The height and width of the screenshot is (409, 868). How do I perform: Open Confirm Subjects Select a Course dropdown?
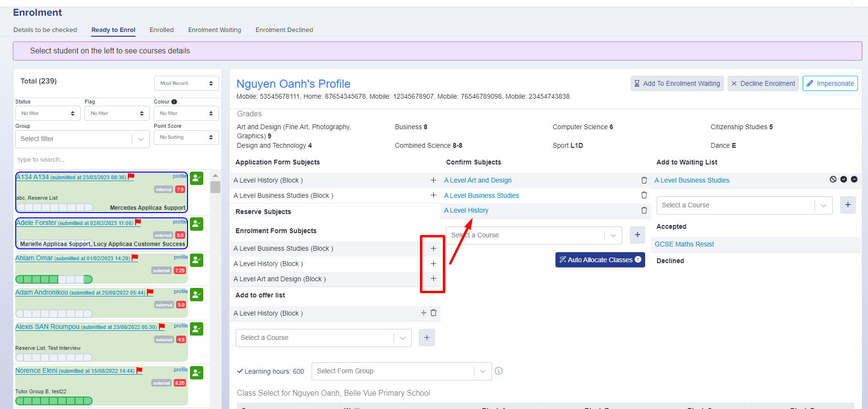point(534,235)
